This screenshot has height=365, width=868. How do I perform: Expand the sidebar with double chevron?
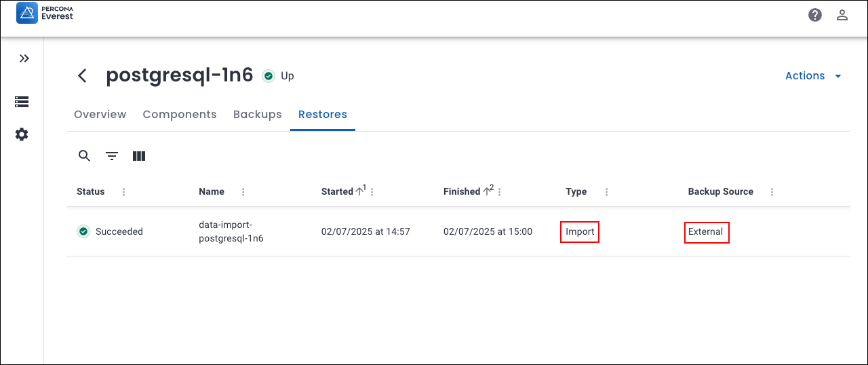(x=24, y=58)
